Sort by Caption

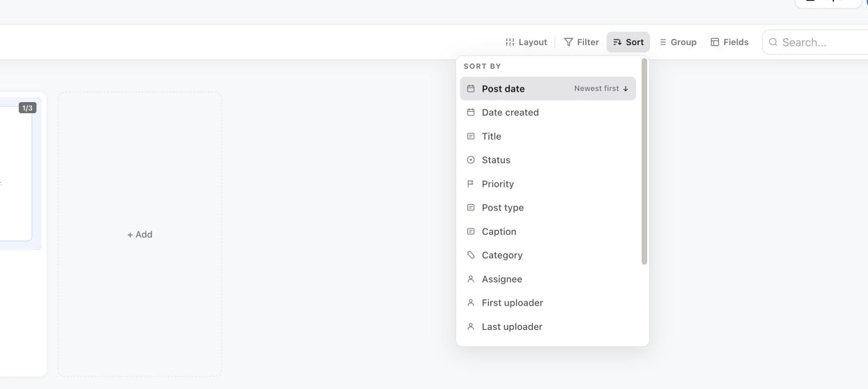548,231
